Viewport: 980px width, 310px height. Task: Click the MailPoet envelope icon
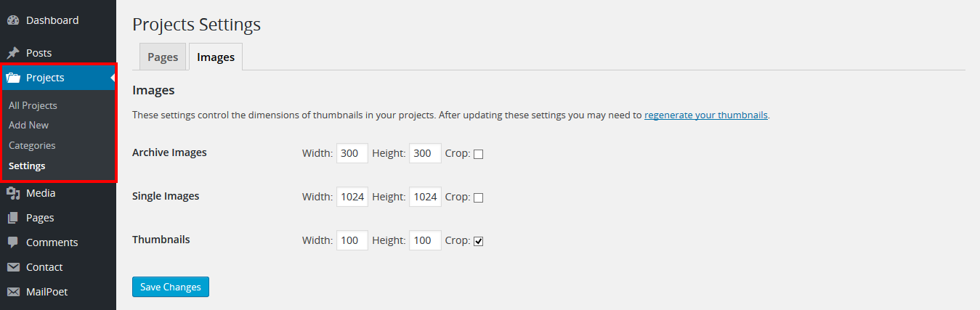[x=13, y=292]
